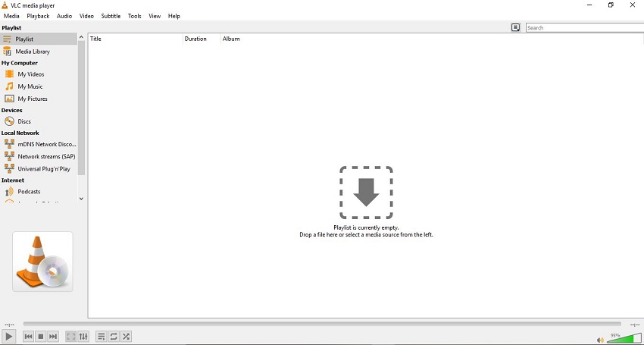
Task: Click the VLC cone album art thumbnail
Action: pos(42,262)
